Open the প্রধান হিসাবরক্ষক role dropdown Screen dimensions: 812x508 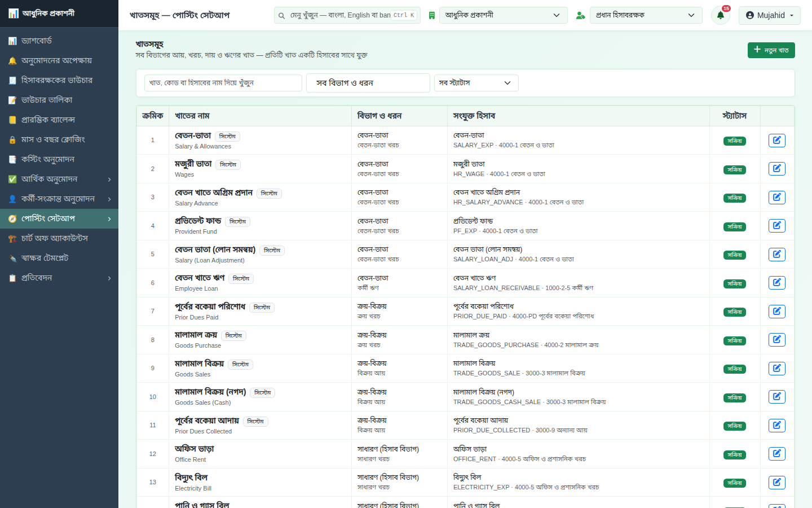pyautogui.click(x=646, y=15)
